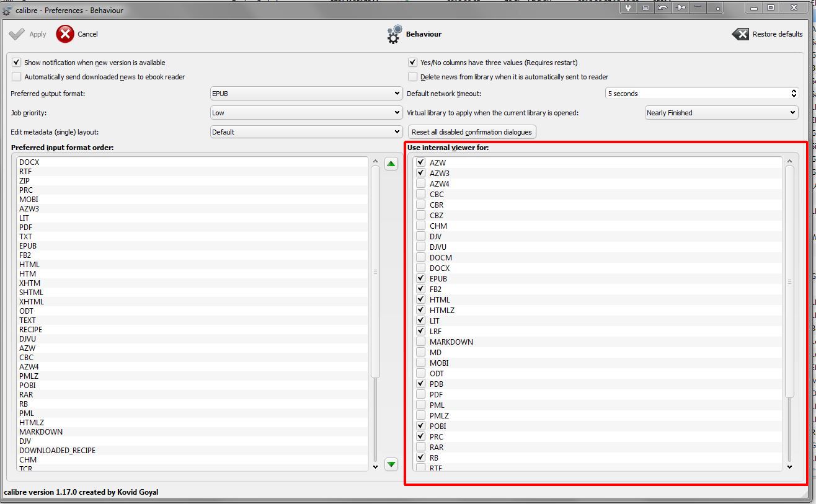Click the pin icon in the title bar
Screen dimensions: 816x504
pyautogui.click(x=681, y=8)
